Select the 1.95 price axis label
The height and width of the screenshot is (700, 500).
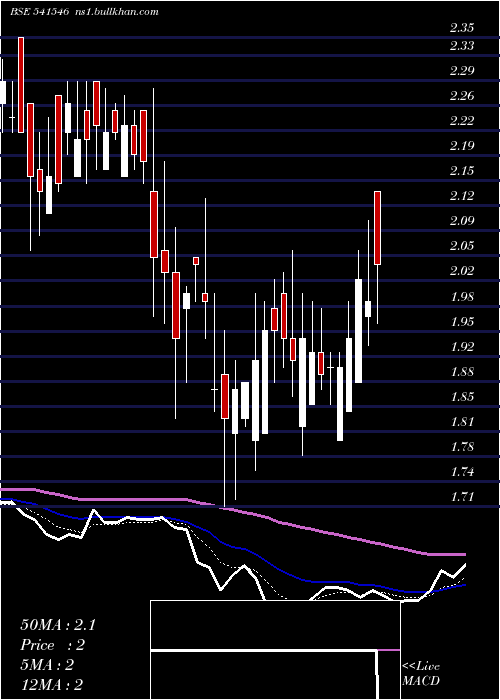tap(462, 321)
